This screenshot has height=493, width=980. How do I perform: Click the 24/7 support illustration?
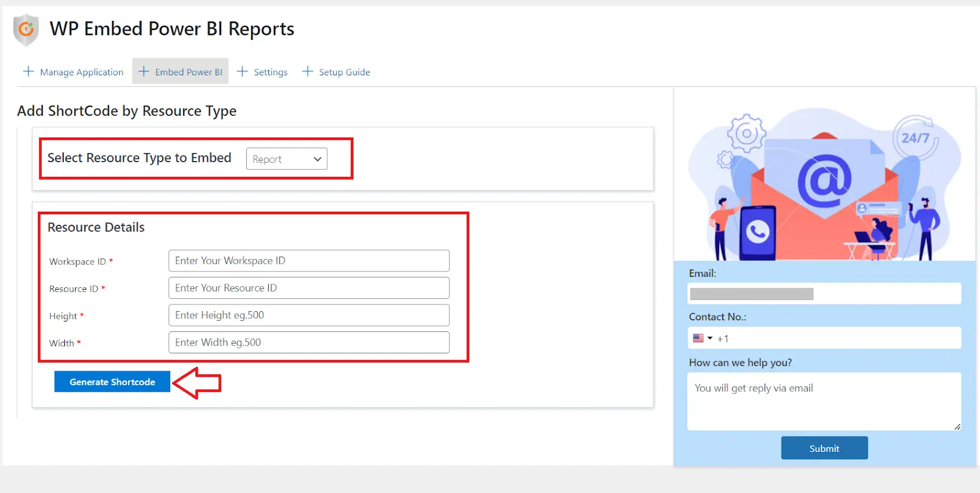click(x=824, y=184)
